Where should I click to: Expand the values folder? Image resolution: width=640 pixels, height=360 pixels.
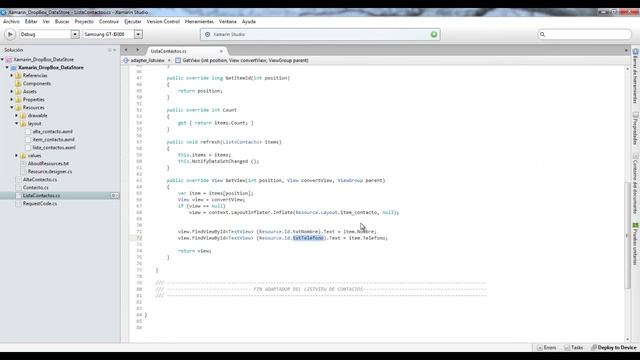tap(17, 156)
